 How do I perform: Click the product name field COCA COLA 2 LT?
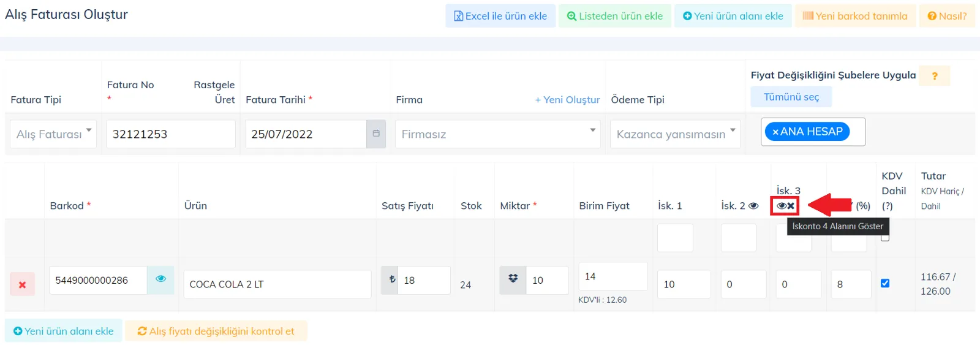point(277,284)
